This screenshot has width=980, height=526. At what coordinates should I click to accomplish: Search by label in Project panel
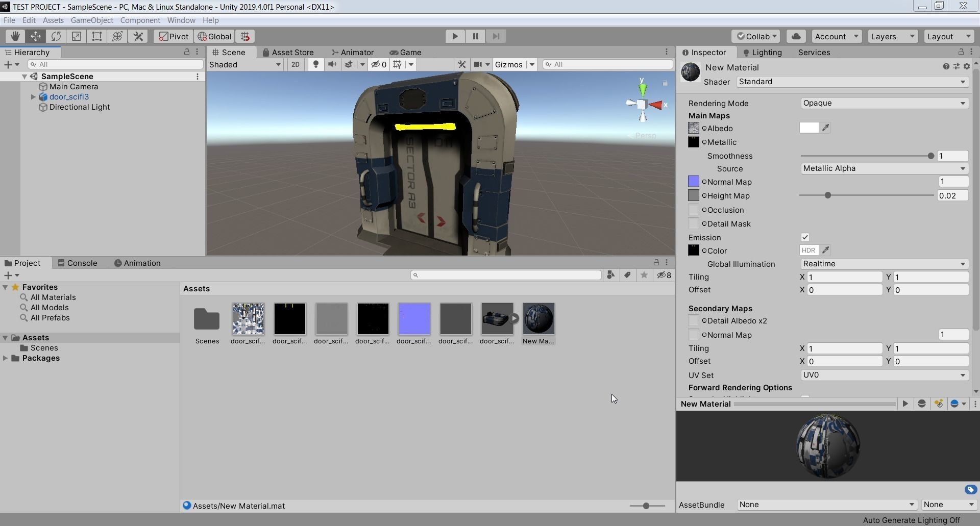[x=627, y=275]
